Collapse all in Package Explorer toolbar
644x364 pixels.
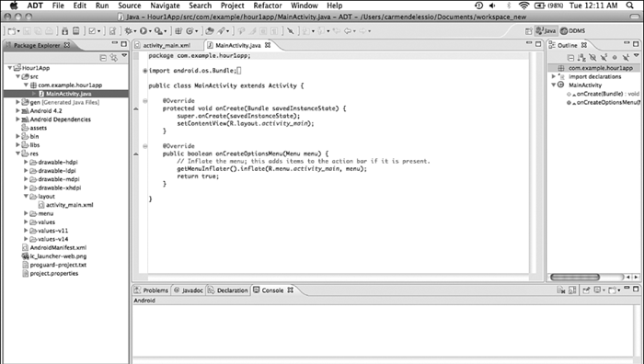click(103, 58)
